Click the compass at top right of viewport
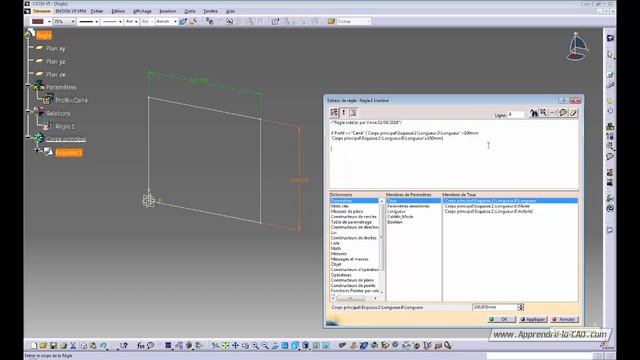Screen dimensions: 640x360 pos(577,46)
